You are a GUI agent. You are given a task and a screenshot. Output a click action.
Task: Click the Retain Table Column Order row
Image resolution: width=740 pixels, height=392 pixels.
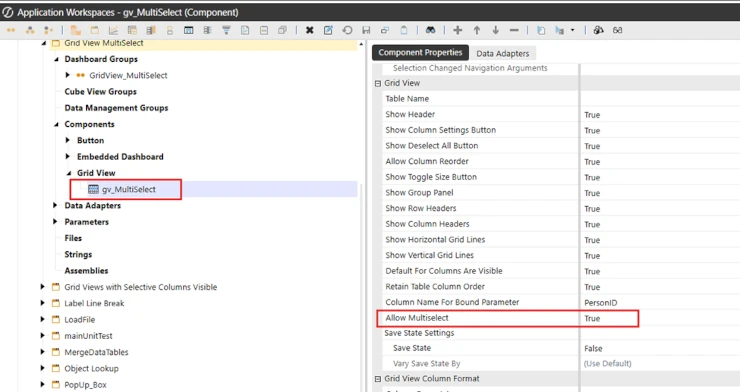click(x=561, y=286)
